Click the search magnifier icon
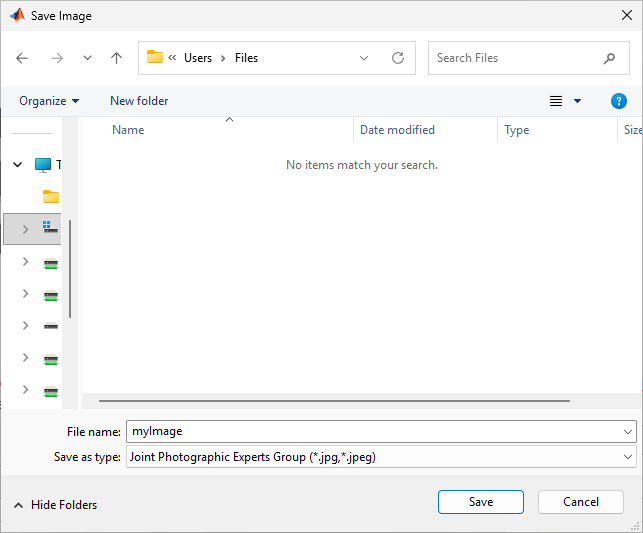The height and width of the screenshot is (533, 643). pos(609,58)
